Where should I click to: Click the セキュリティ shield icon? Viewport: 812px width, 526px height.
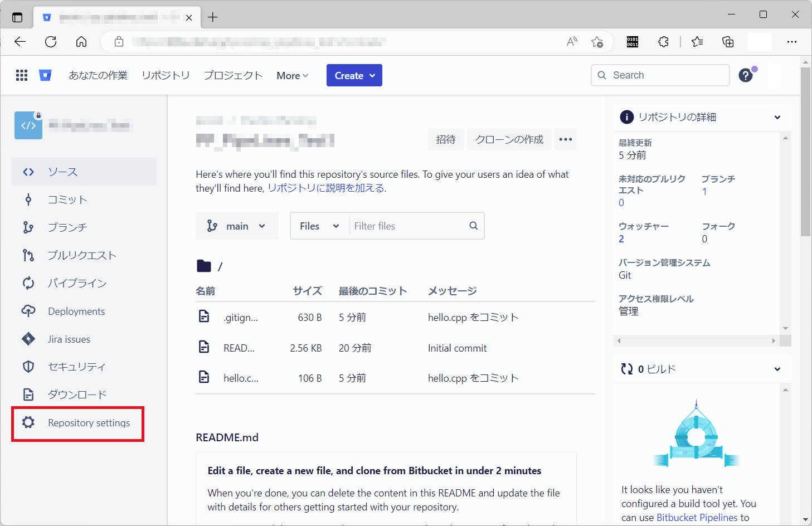pyautogui.click(x=28, y=367)
